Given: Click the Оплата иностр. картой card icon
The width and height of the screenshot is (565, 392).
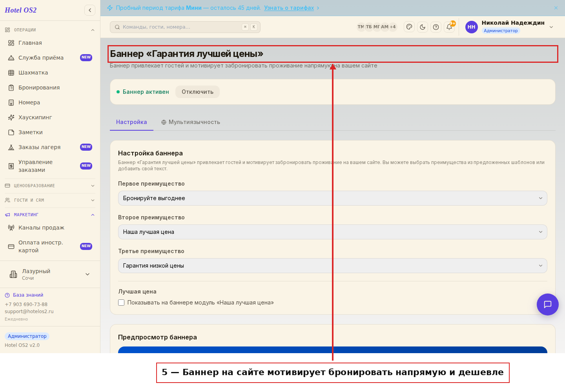Looking at the screenshot, I should 11,246.
